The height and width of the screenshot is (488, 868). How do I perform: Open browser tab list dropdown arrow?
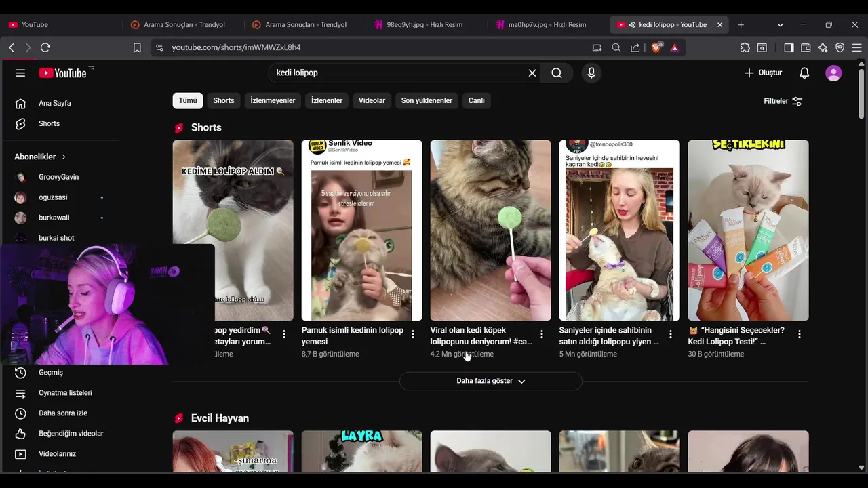pyautogui.click(x=780, y=24)
